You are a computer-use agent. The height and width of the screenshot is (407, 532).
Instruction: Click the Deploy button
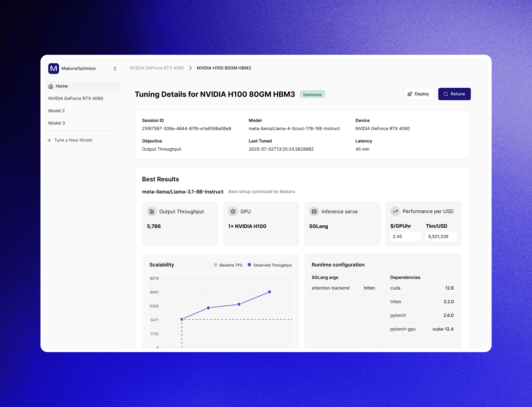[418, 94]
